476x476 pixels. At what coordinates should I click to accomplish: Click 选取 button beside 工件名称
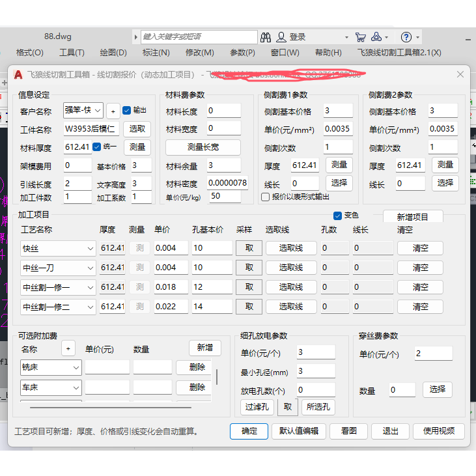click(x=137, y=129)
